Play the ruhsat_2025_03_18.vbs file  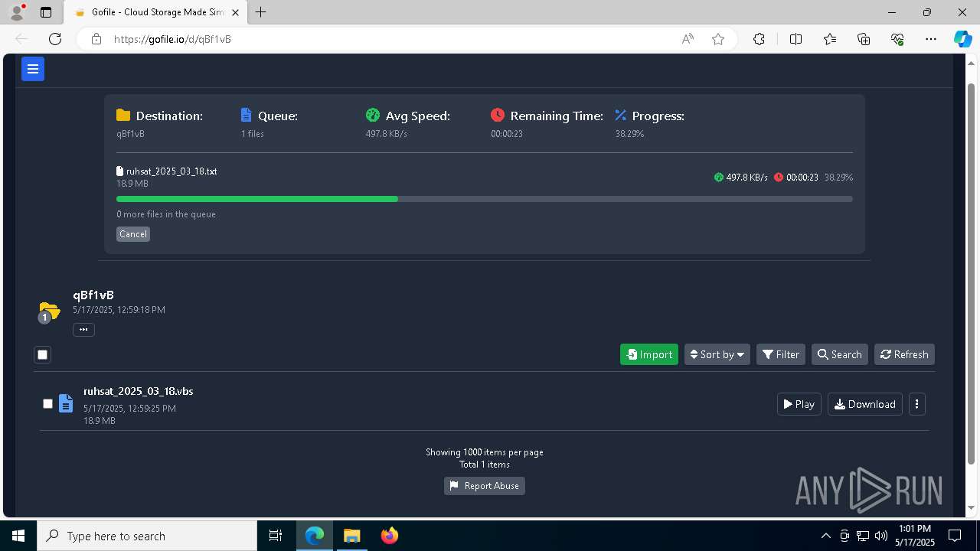(799, 404)
